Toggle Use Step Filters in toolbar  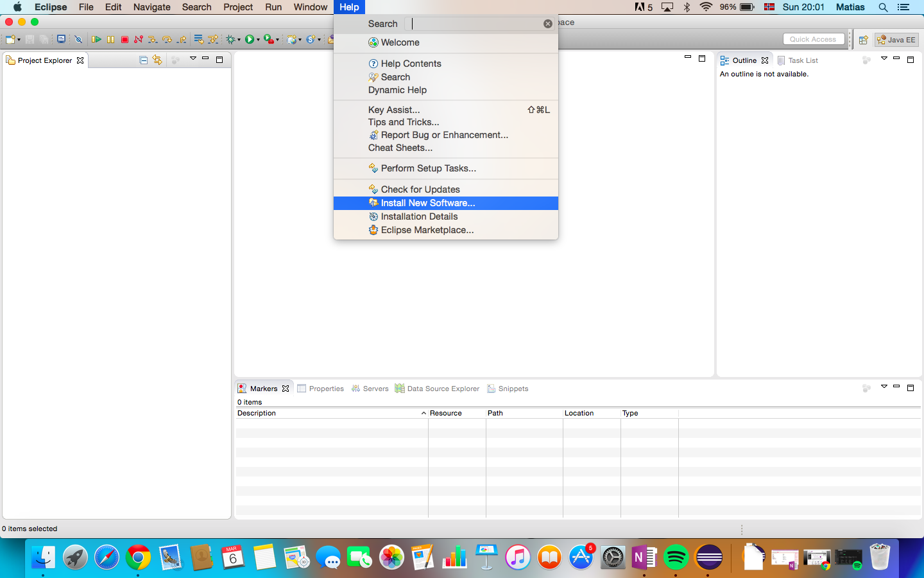[213, 40]
